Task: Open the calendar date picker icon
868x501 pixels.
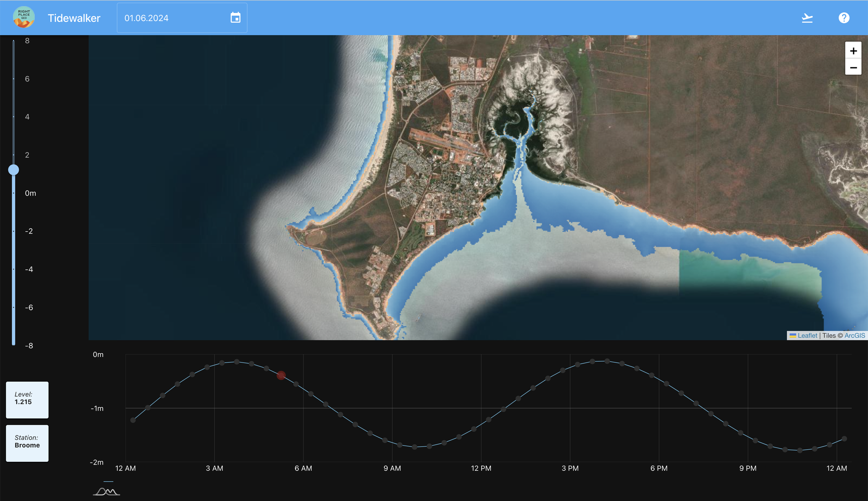Action: coord(235,18)
